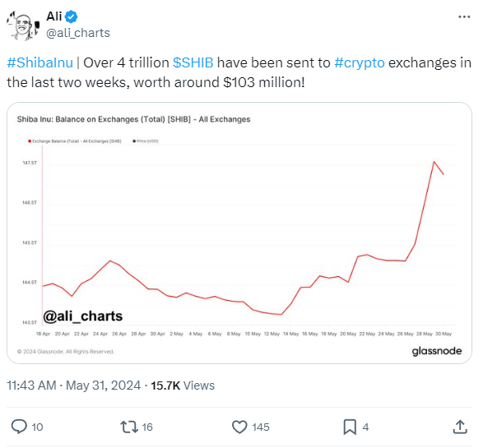The width and height of the screenshot is (483, 448).
Task: Toggle the Exchange Balance red legend dot
Action: tap(30, 141)
